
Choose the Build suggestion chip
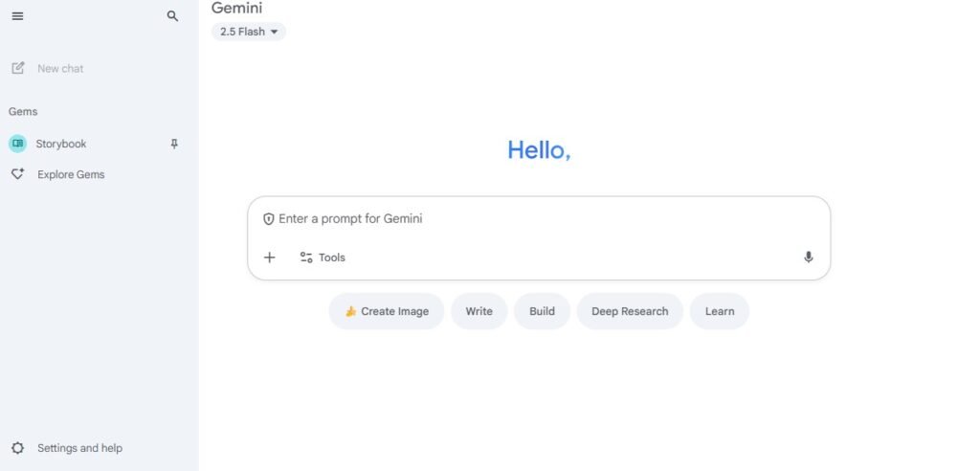tap(542, 311)
